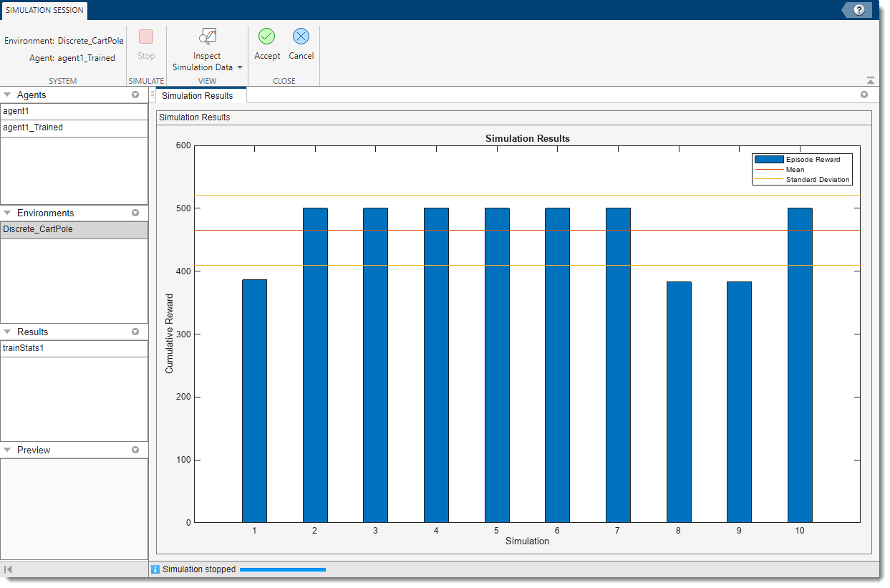
Task: Select agent1_Trained in the Agents list
Action: click(x=34, y=127)
